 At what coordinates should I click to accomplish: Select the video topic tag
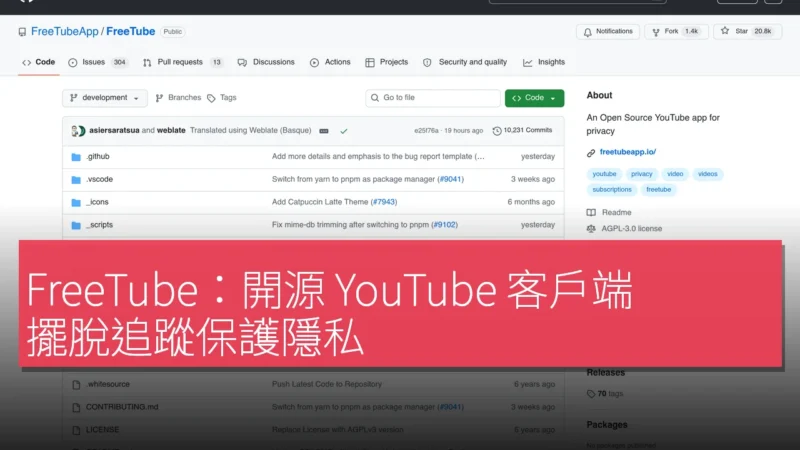[675, 174]
